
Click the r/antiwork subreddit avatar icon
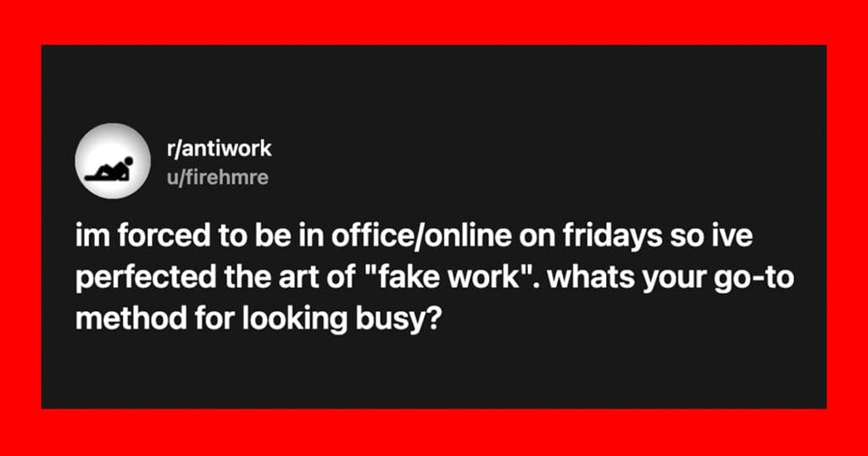[109, 158]
